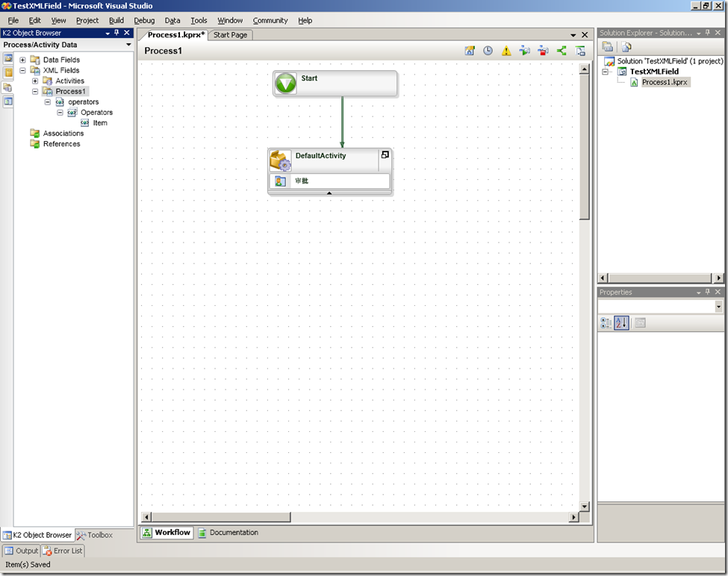This screenshot has height=576, width=728.
Task: Click the canvas scroll down arrow
Action: tap(585, 507)
